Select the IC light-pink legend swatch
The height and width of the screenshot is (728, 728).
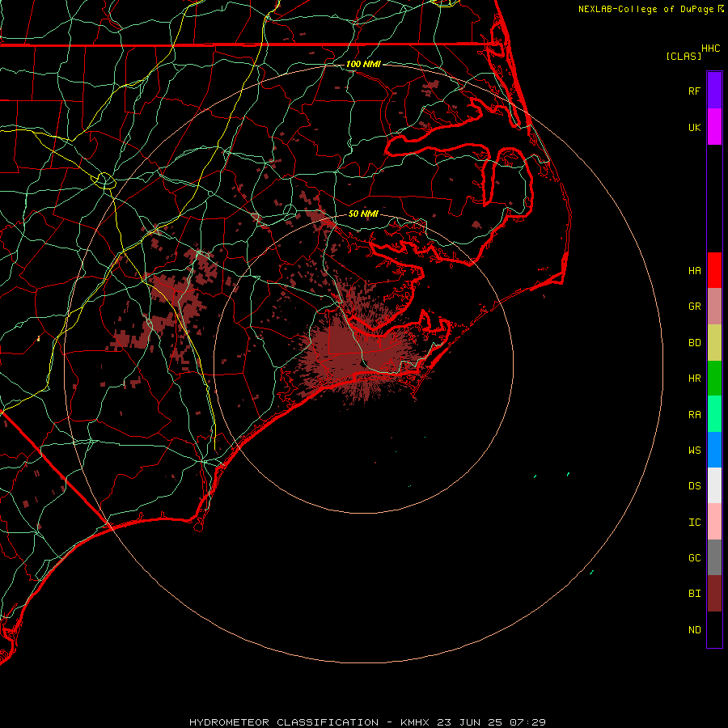tap(714, 522)
